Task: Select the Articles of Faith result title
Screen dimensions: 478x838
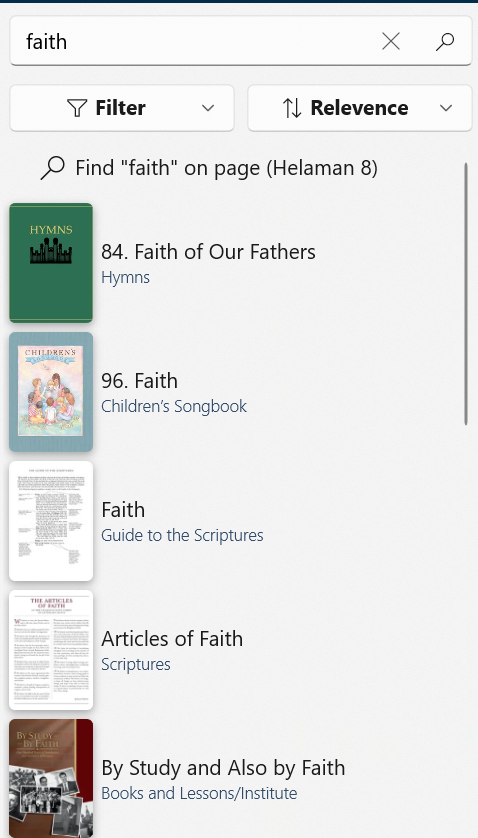Action: pos(172,639)
